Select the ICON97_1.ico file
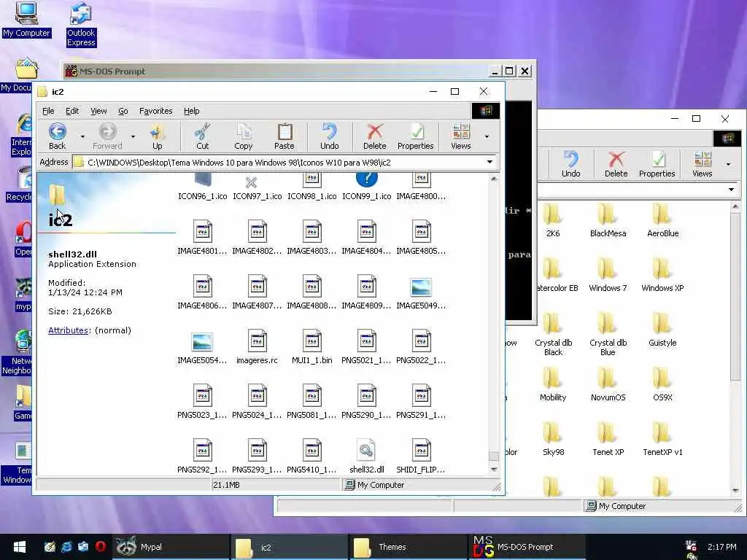This screenshot has height=560, width=747. click(x=251, y=182)
